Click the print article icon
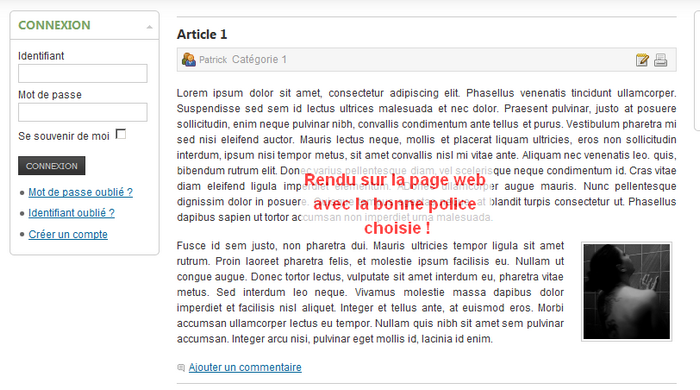Image resolution: width=700 pixels, height=390 pixels. [661, 60]
